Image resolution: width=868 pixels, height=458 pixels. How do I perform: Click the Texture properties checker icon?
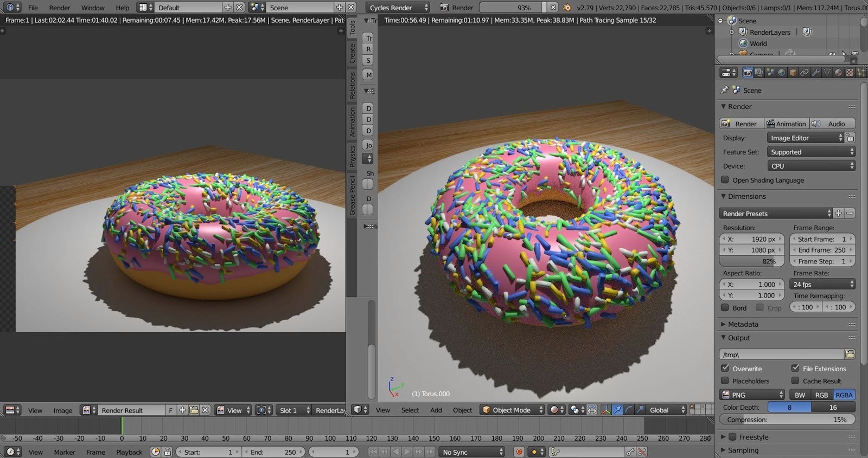point(850,73)
